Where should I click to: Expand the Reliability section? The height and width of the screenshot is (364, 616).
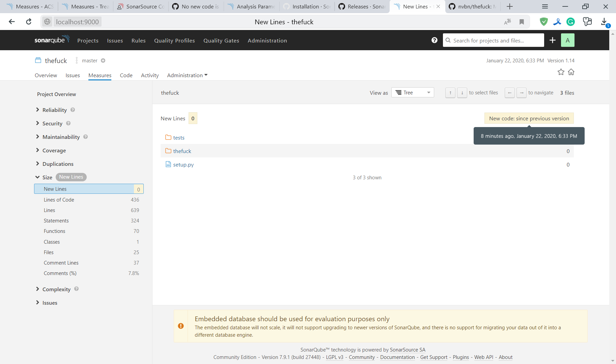(51, 110)
